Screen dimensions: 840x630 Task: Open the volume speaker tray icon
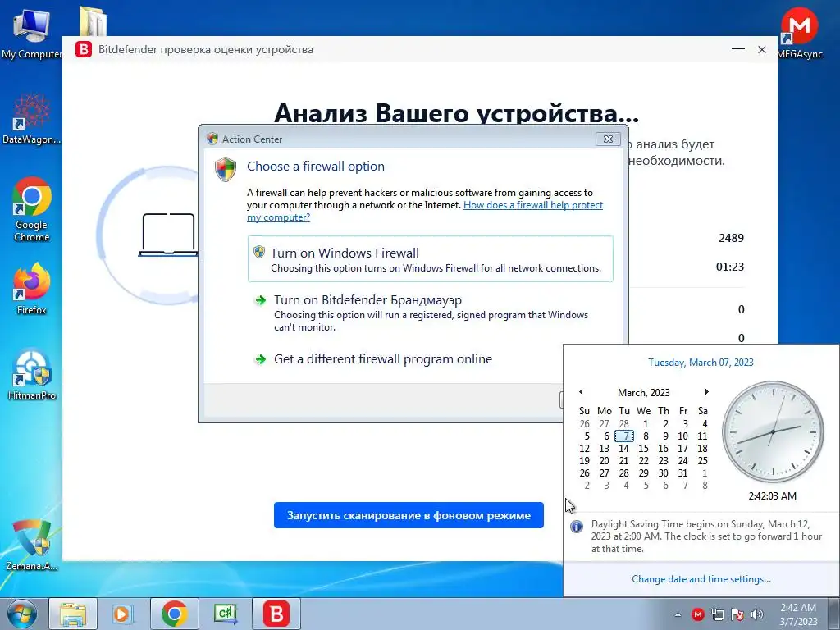coord(757,614)
